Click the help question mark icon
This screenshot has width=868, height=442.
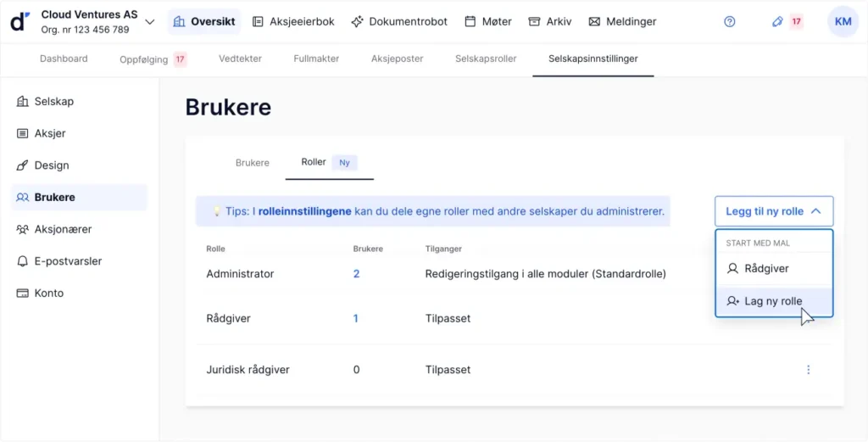pyautogui.click(x=730, y=22)
